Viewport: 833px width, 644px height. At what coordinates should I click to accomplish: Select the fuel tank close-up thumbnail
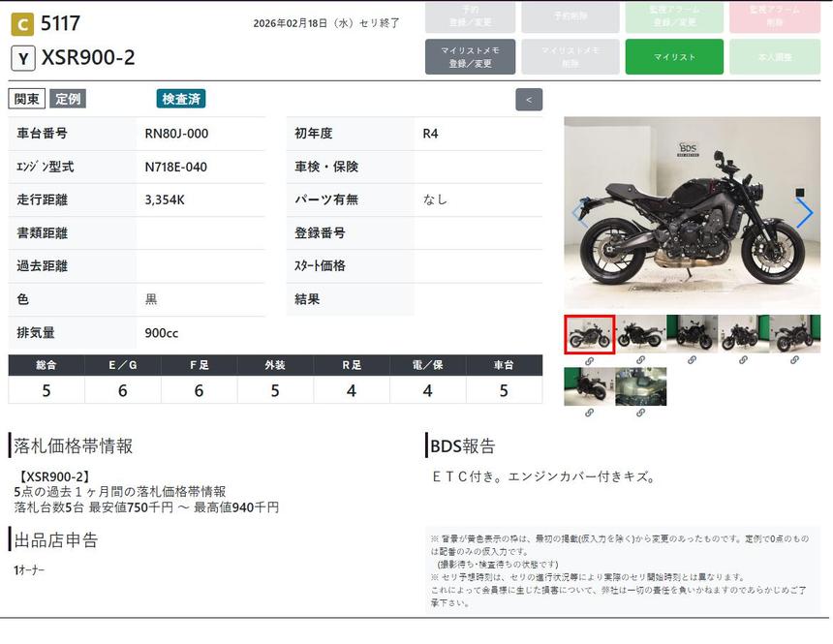(x=640, y=386)
